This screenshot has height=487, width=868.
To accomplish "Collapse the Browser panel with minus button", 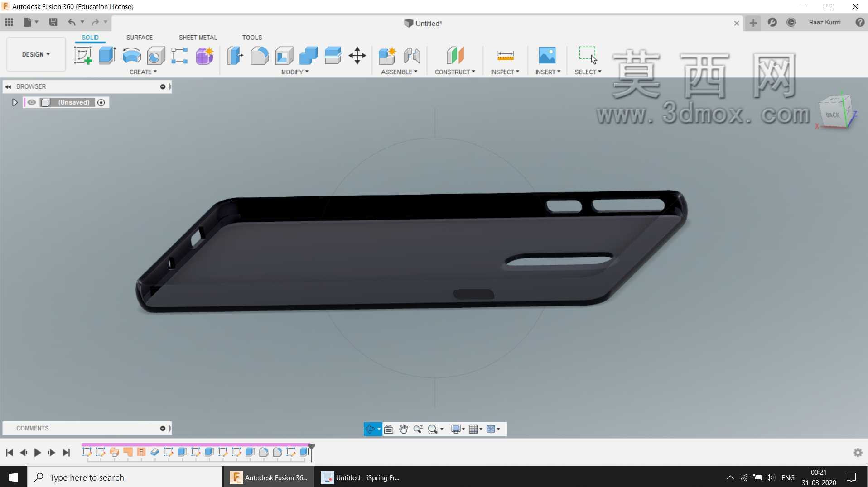I will click(163, 86).
